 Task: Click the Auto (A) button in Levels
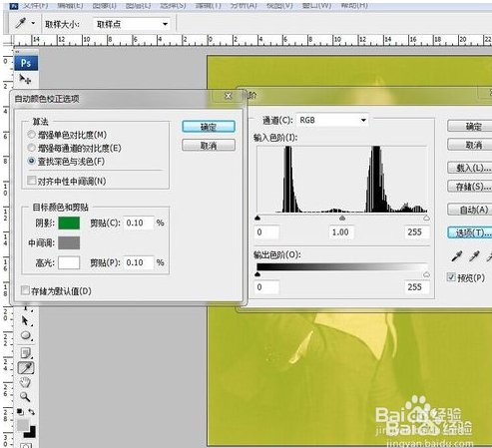(470, 210)
